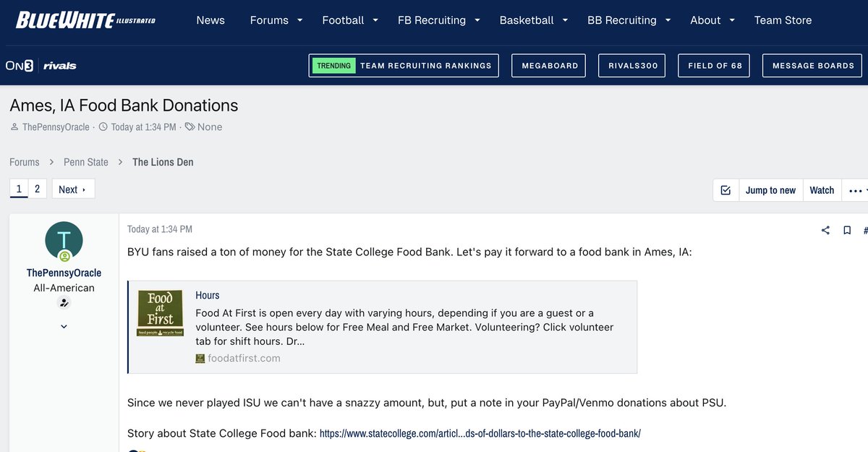868x452 pixels.
Task: Mark thread read with checkbox icon
Action: click(726, 190)
